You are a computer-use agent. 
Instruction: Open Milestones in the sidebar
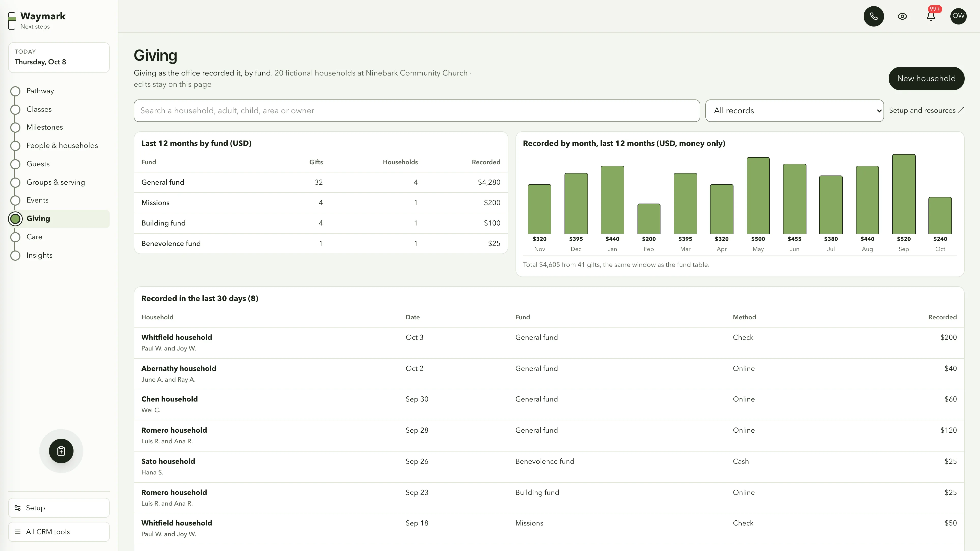(x=44, y=127)
